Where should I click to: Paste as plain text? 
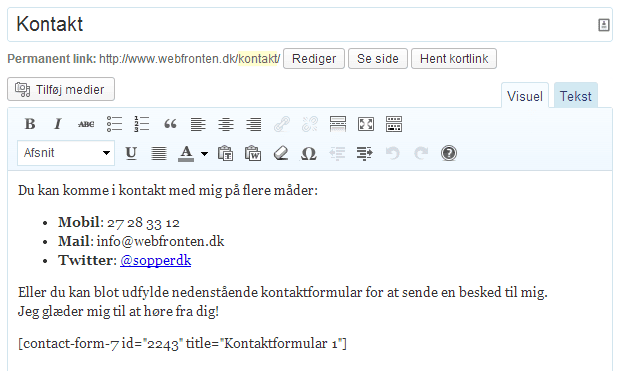pyautogui.click(x=225, y=153)
